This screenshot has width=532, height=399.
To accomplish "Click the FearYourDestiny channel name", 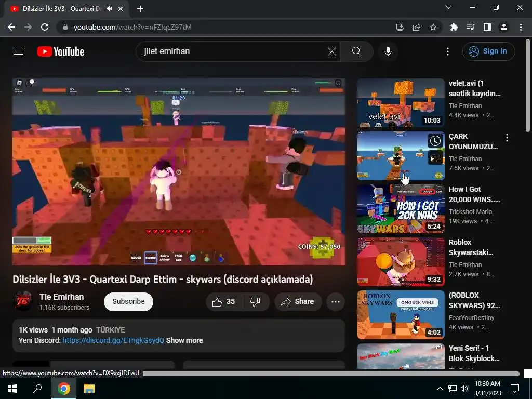I will (471, 317).
